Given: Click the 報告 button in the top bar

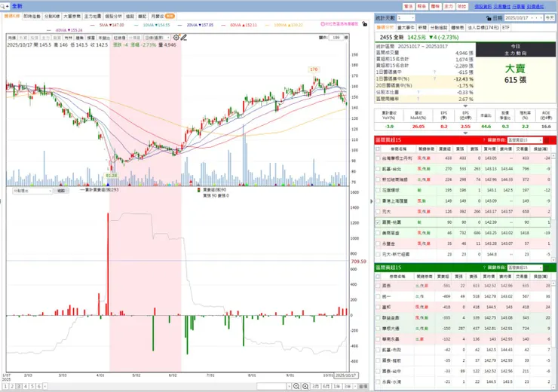Looking at the screenshot, I should [422, 6].
